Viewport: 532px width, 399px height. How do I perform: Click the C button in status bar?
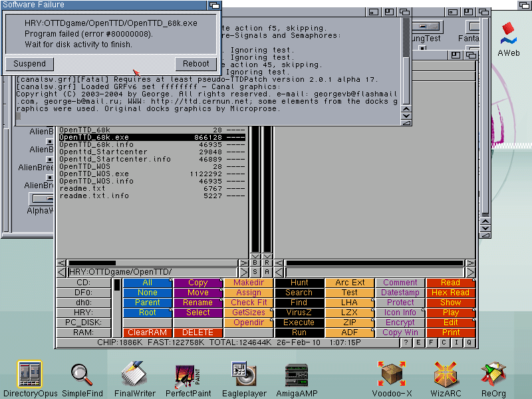pos(444,342)
